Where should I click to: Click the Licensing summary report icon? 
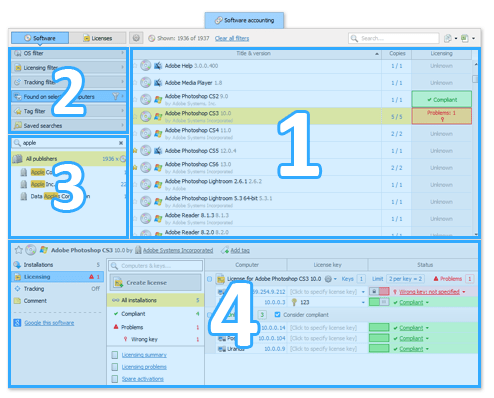click(115, 355)
